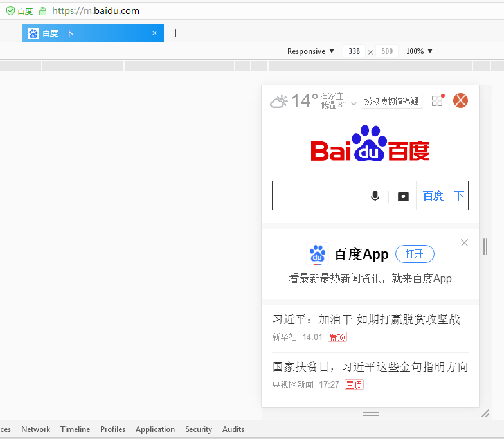Image resolution: width=504 pixels, height=439 pixels.
Task: Select the 百度一下 browser tab
Action: coord(93,33)
